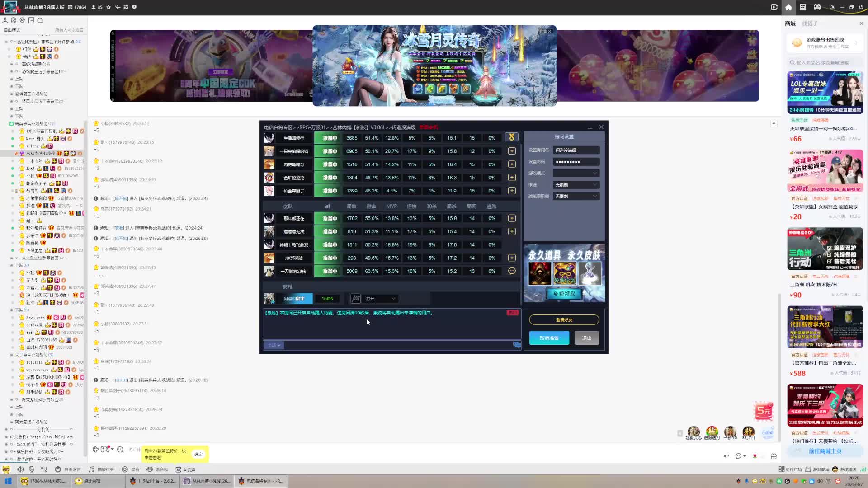Expand the 限速 dropdown set to 无限制
The width and height of the screenshot is (868, 488).
576,185
